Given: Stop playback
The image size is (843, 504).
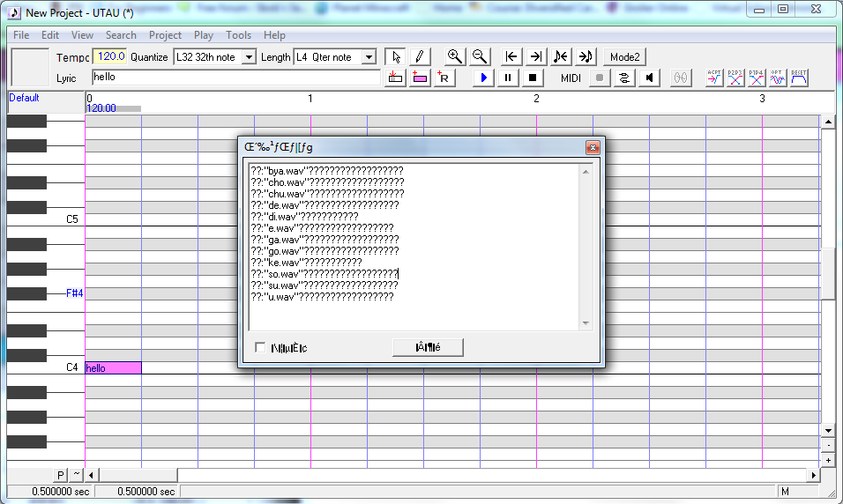Looking at the screenshot, I should click(533, 78).
